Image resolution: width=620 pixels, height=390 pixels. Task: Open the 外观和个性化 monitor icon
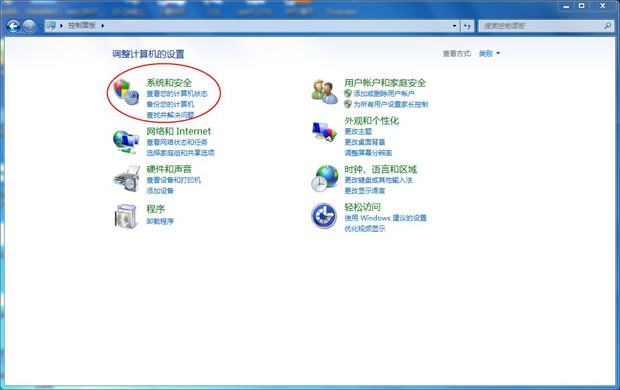click(324, 131)
